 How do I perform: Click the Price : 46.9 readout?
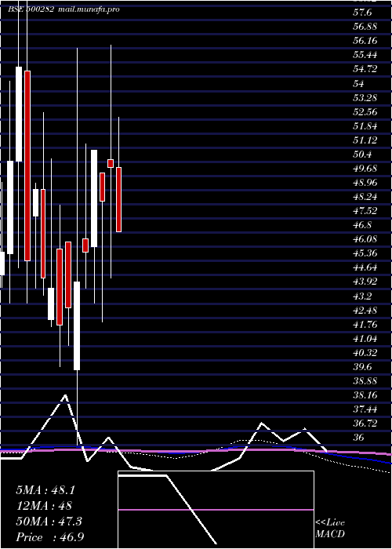[50, 537]
